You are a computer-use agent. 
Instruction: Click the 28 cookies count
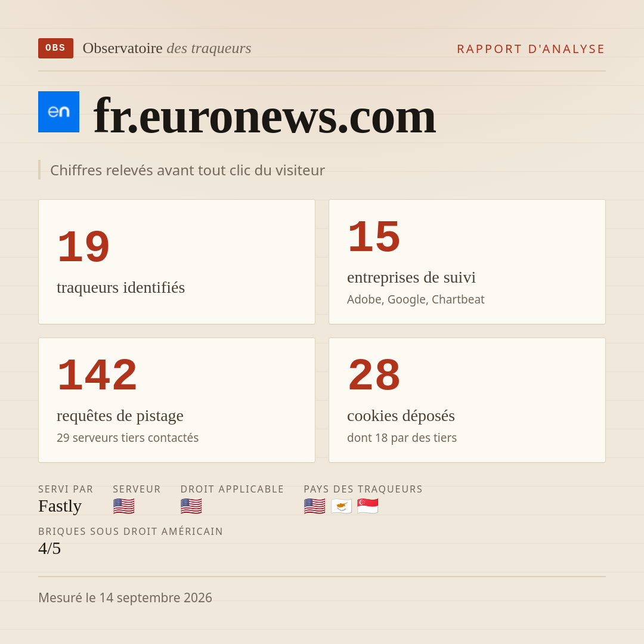pos(374,375)
